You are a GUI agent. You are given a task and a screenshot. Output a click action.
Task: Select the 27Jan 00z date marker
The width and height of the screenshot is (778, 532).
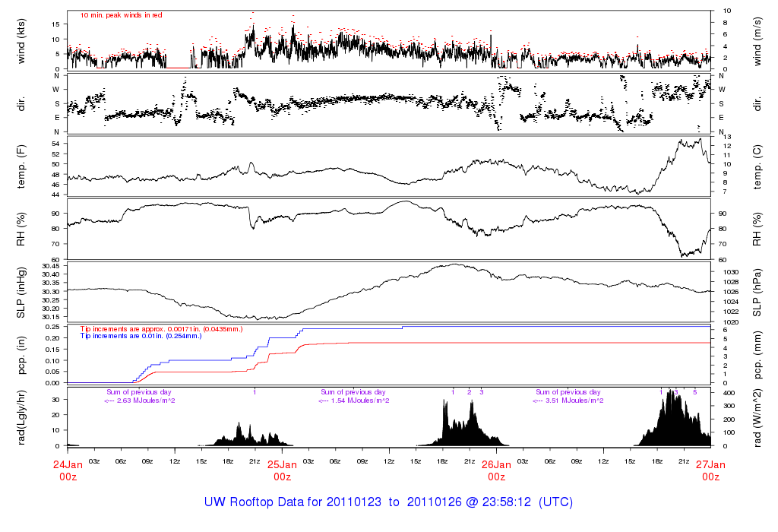(710, 470)
